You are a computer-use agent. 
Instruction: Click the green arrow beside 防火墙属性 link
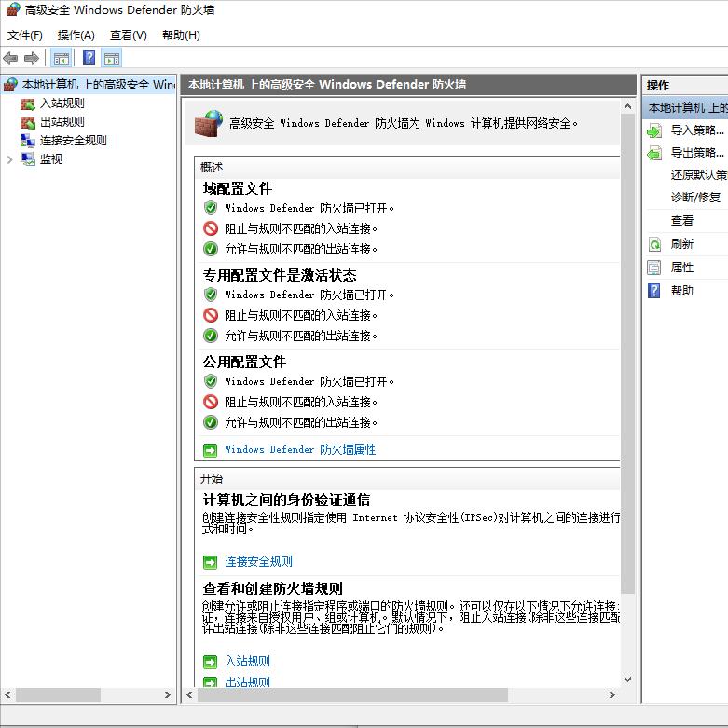coord(211,450)
